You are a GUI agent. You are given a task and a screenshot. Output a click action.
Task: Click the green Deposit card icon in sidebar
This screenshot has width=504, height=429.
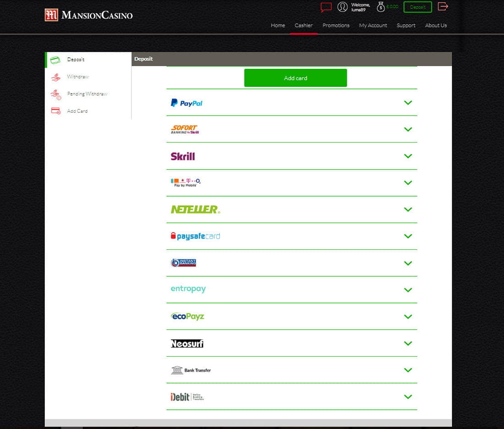pyautogui.click(x=55, y=60)
